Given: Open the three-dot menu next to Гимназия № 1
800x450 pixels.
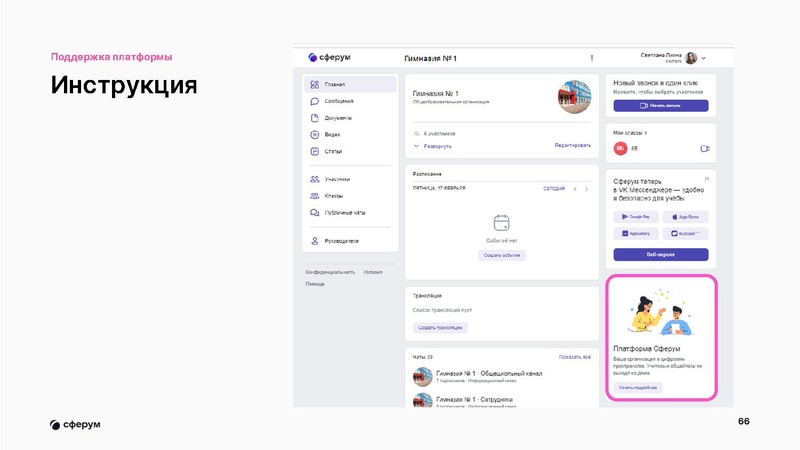Looking at the screenshot, I should coord(592,58).
